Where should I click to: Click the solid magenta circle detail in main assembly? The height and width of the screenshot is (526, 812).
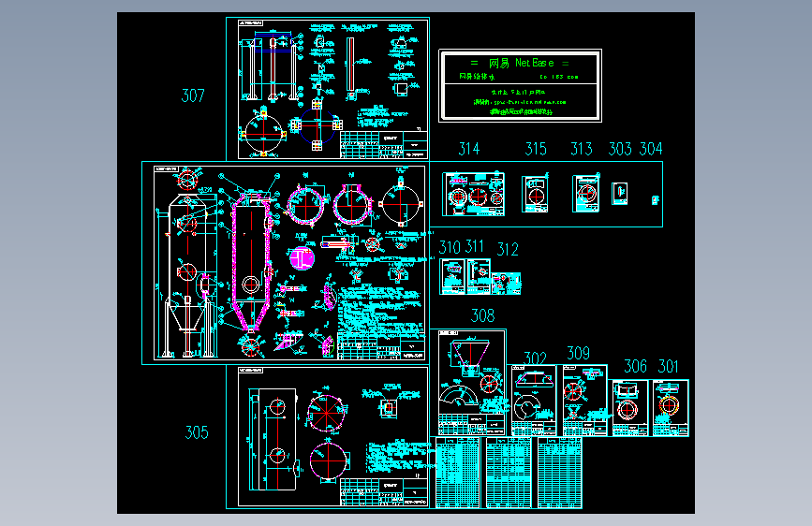tap(302, 258)
